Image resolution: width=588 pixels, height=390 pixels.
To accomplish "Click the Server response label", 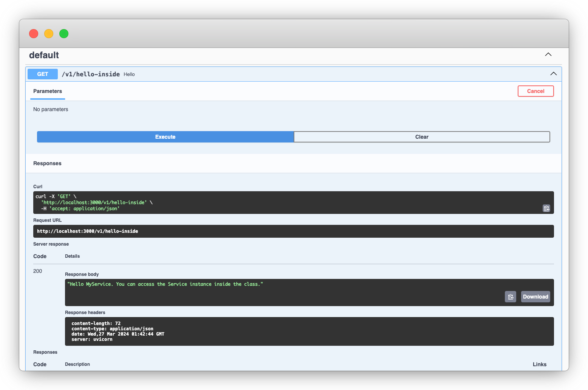I will (x=51, y=244).
